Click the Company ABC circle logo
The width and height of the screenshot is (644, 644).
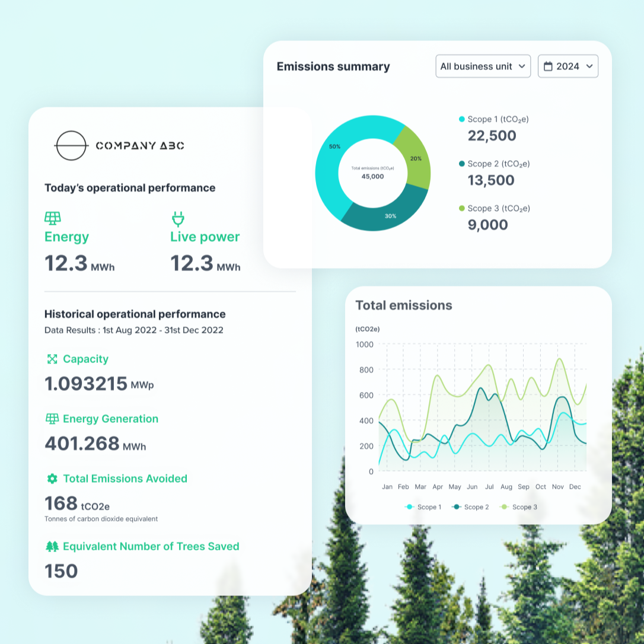[x=71, y=145]
